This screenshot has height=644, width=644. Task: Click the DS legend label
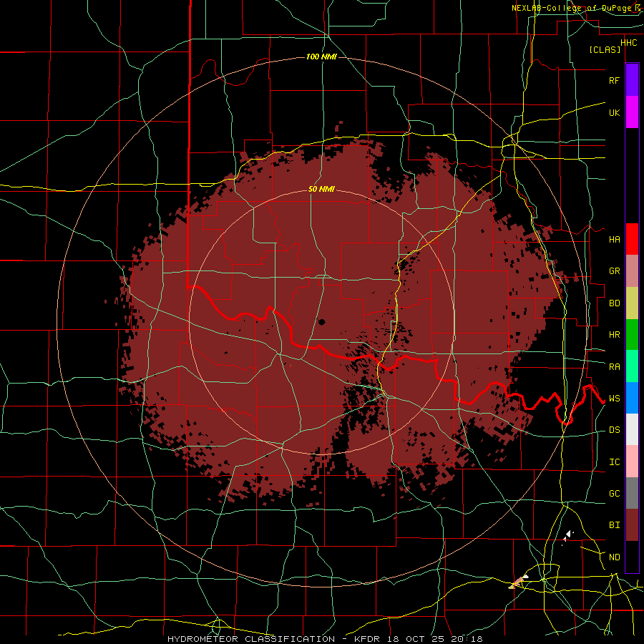[x=614, y=430]
